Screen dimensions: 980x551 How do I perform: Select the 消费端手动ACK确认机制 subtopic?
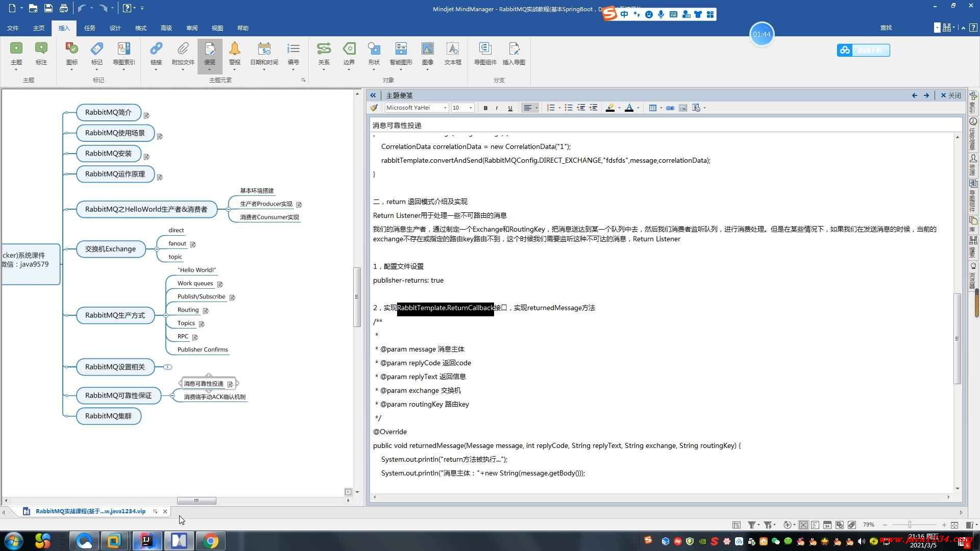(214, 397)
